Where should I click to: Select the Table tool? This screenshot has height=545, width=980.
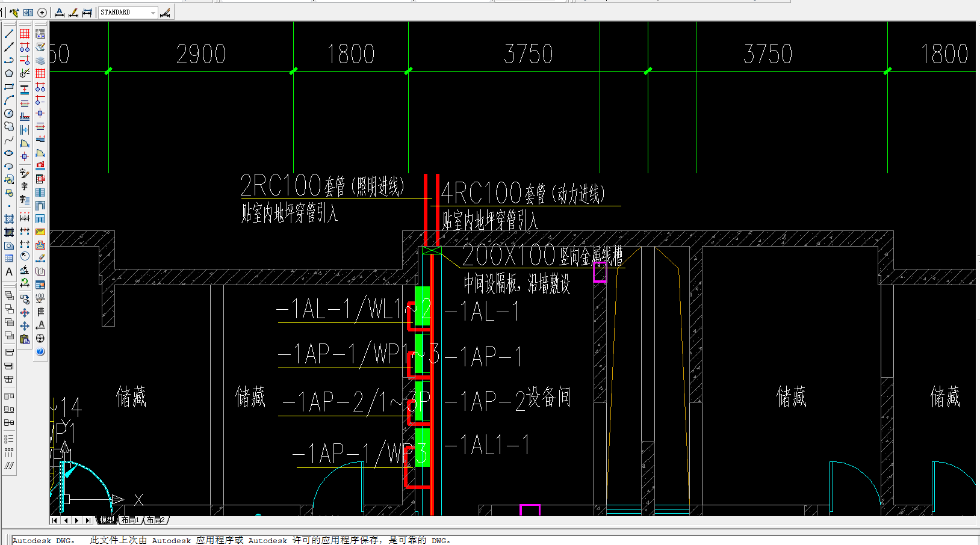click(9, 259)
